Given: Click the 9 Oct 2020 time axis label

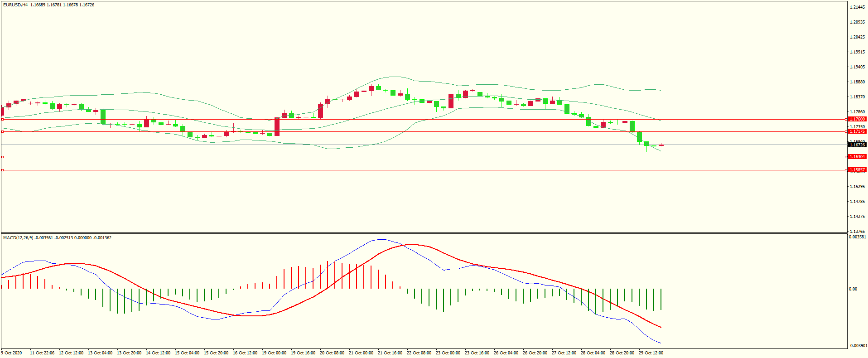Looking at the screenshot, I should pyautogui.click(x=12, y=353).
